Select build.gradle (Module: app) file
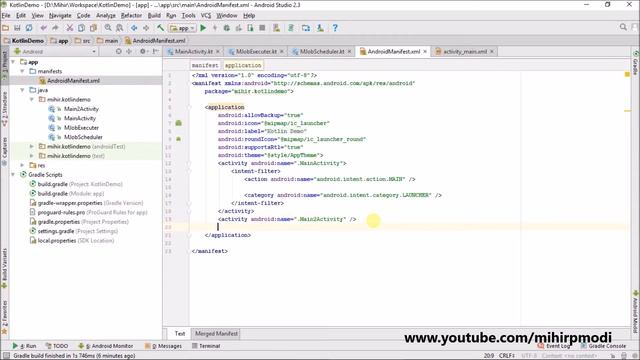 71,193
